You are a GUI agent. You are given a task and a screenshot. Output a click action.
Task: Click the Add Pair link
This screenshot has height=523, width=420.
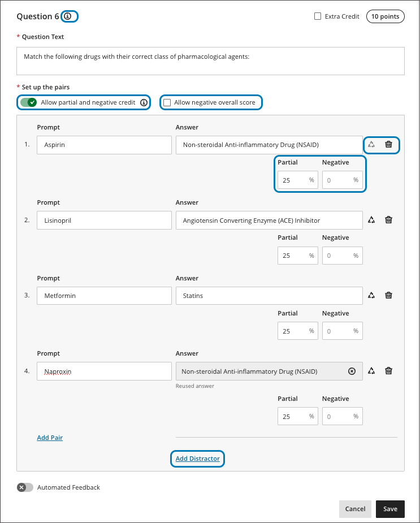tap(50, 438)
